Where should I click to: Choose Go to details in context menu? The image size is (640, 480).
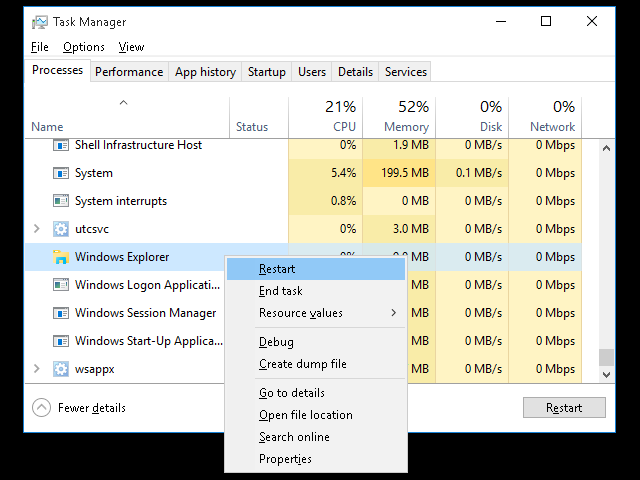316,393
